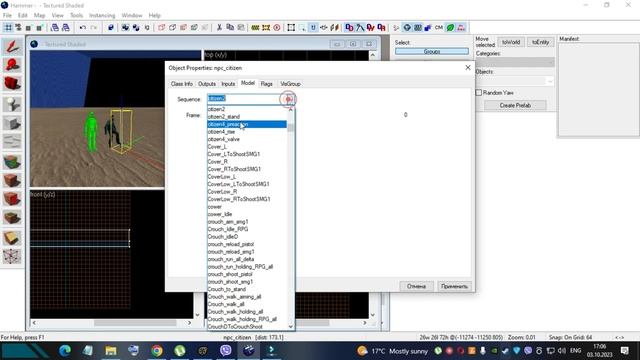Click the CM toolbar icon

439,28
